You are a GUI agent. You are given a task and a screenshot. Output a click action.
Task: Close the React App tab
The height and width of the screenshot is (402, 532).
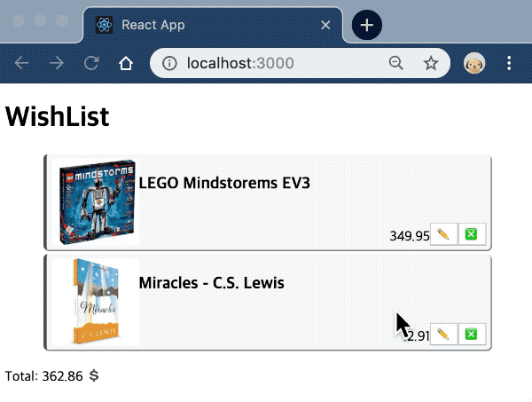click(325, 25)
